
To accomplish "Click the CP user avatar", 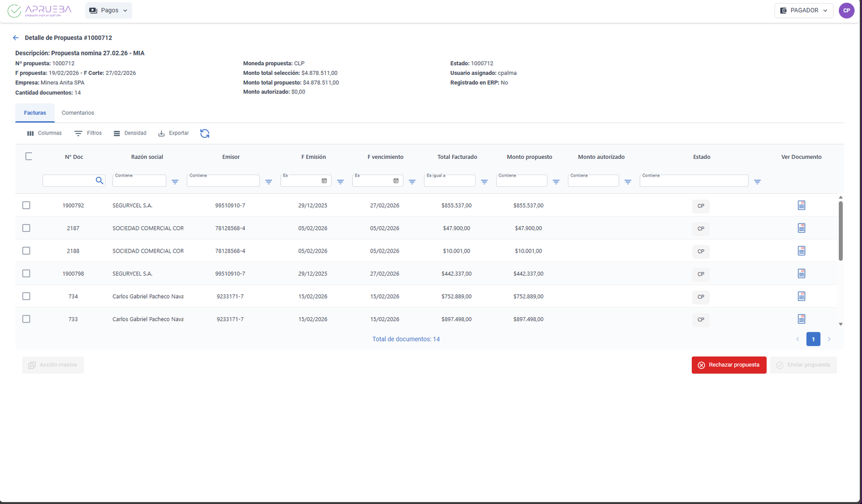I will tap(846, 10).
